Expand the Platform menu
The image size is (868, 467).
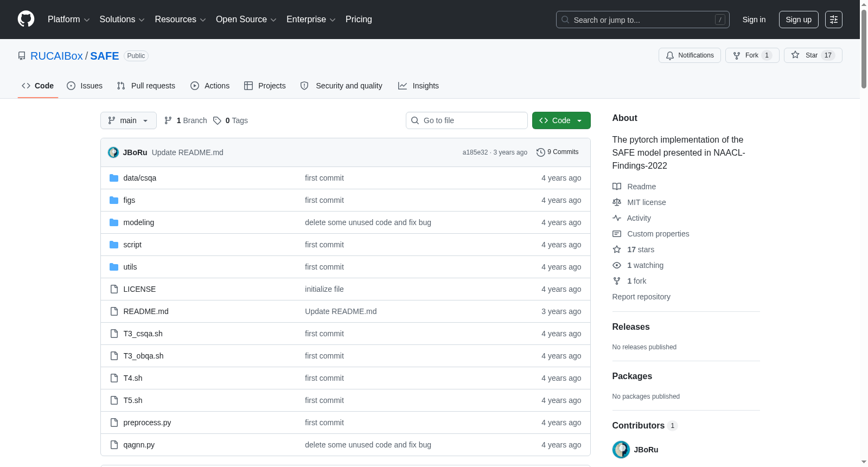(68, 20)
